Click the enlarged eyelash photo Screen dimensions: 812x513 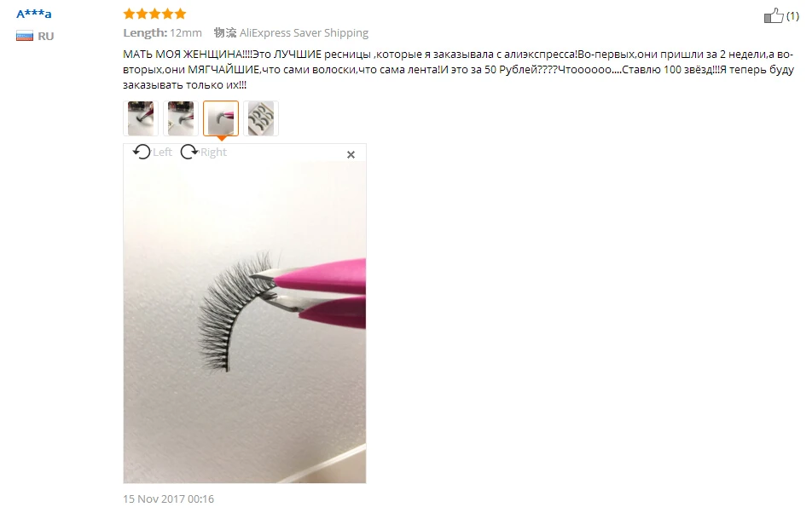245,322
